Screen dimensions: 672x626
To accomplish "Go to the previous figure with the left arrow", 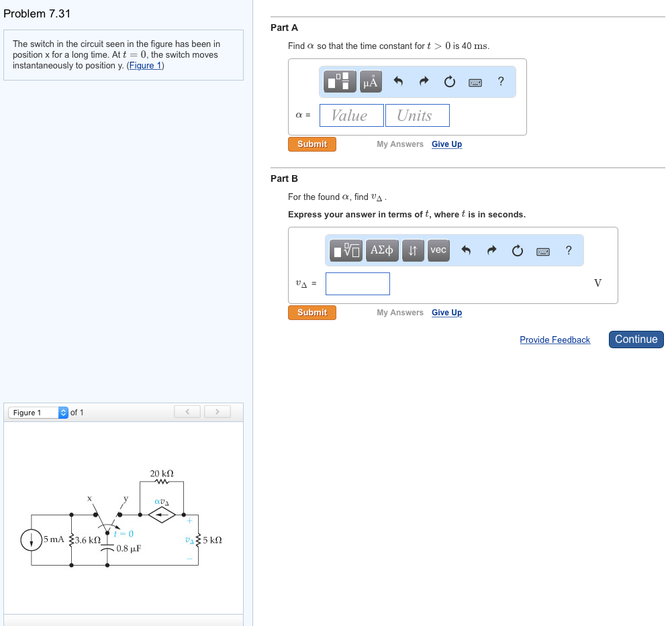I will 187,411.
